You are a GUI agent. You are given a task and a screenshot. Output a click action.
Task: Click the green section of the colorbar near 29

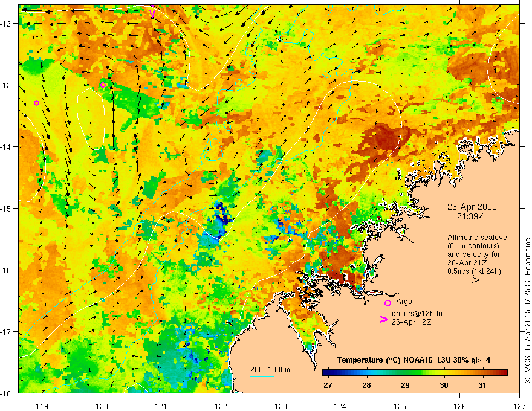coord(405,373)
